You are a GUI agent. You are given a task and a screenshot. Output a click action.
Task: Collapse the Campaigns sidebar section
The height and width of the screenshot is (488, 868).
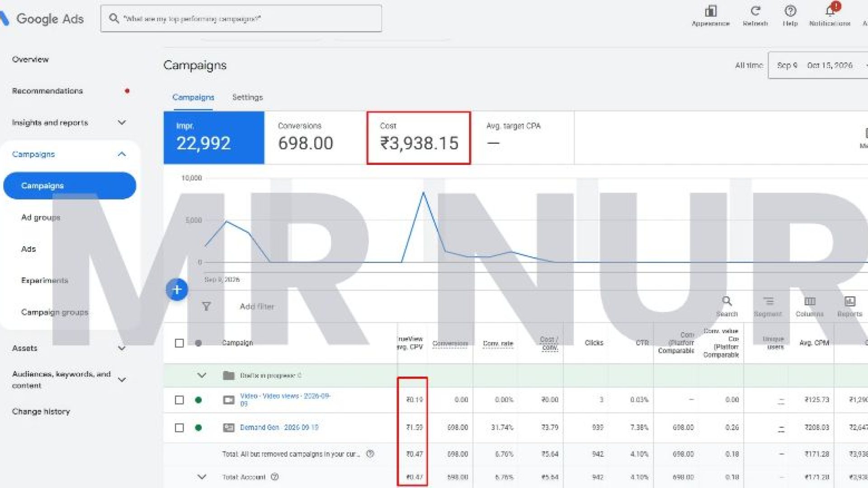click(122, 154)
